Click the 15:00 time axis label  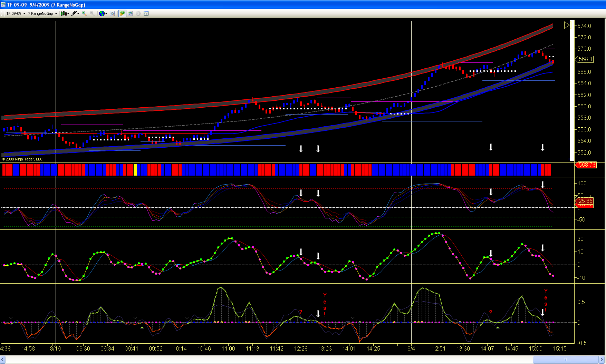point(536,348)
